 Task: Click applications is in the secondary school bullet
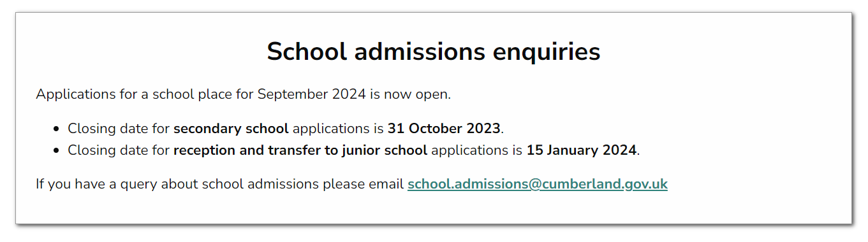tap(338, 129)
